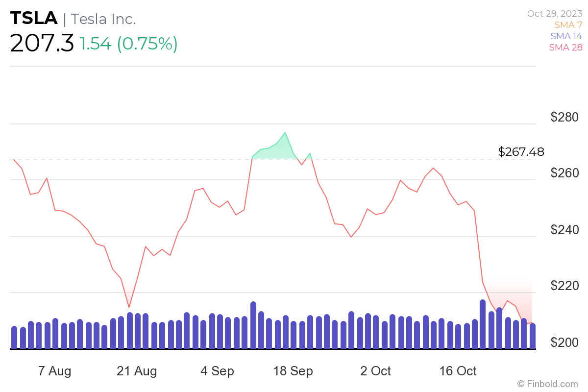The height and width of the screenshot is (392, 588).
Task: Click the tallest volume bar in mid-September
Action: pos(253,325)
